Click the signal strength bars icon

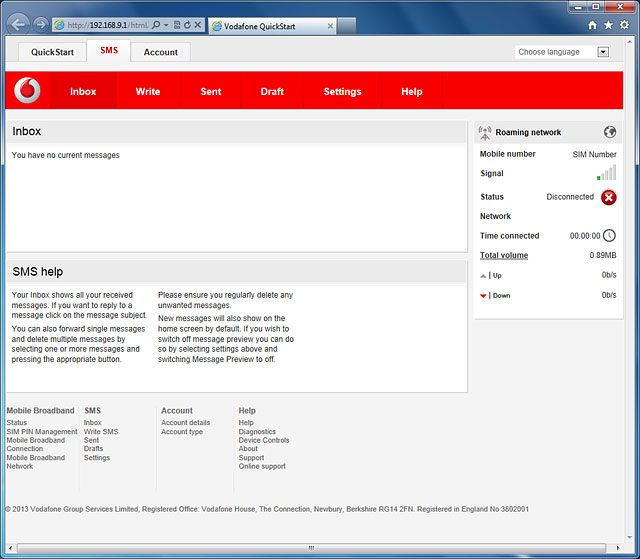coord(606,173)
